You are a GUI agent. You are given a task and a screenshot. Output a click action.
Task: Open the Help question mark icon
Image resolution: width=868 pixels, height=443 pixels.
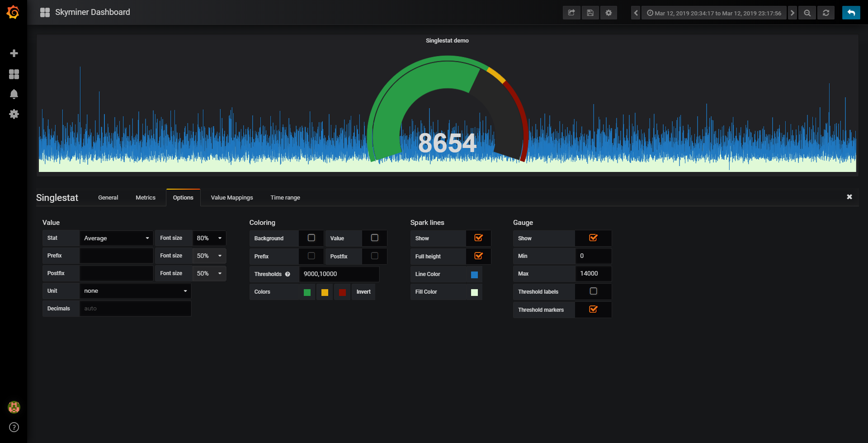[14, 427]
